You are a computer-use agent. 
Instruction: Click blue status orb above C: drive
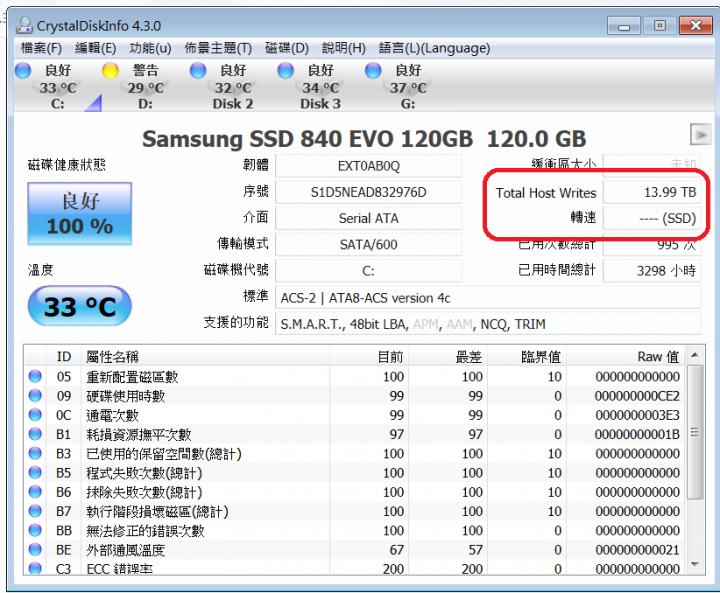(23, 71)
